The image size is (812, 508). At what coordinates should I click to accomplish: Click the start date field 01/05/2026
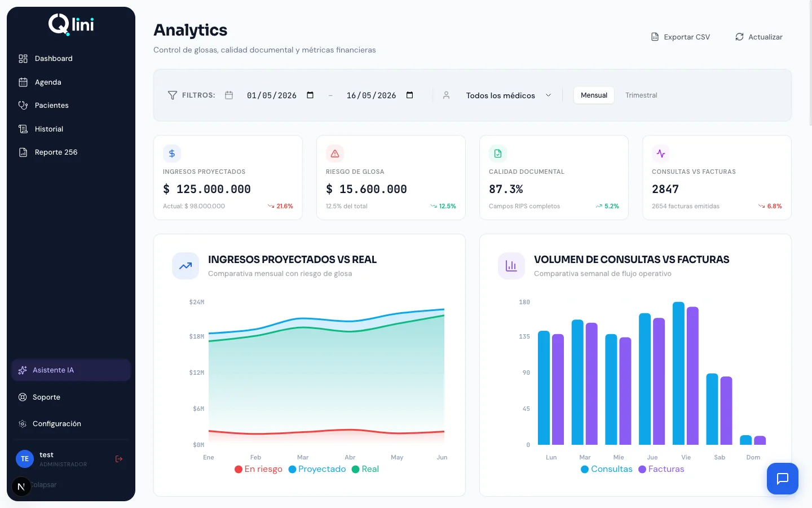point(280,95)
